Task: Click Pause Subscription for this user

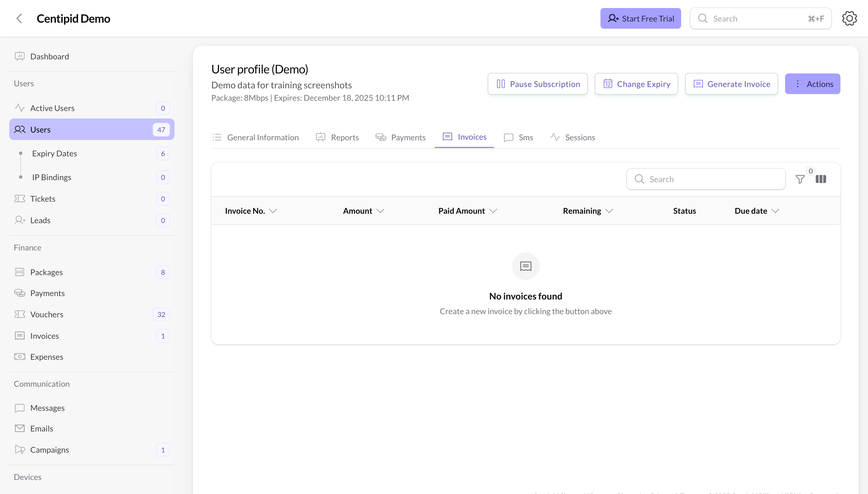Action: pos(537,83)
